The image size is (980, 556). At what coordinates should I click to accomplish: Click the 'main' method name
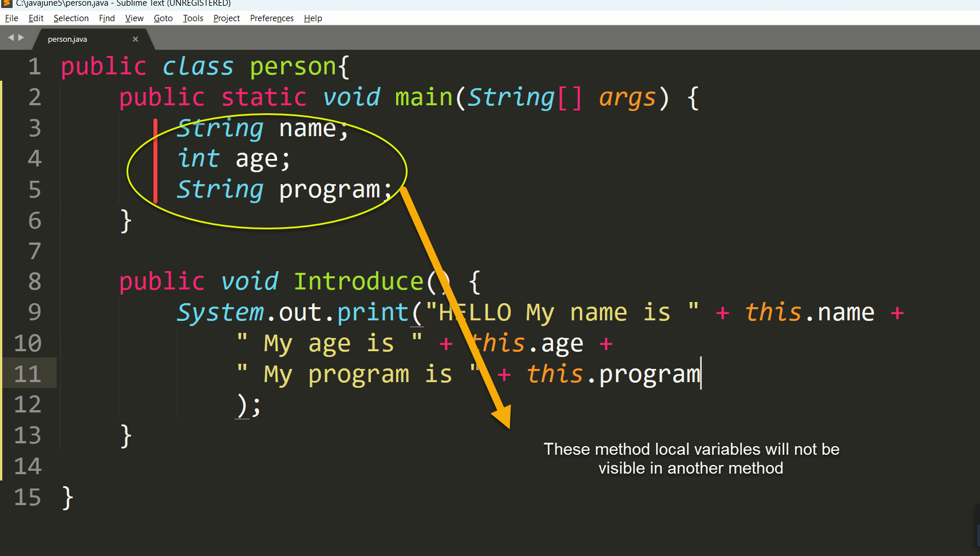click(x=424, y=97)
